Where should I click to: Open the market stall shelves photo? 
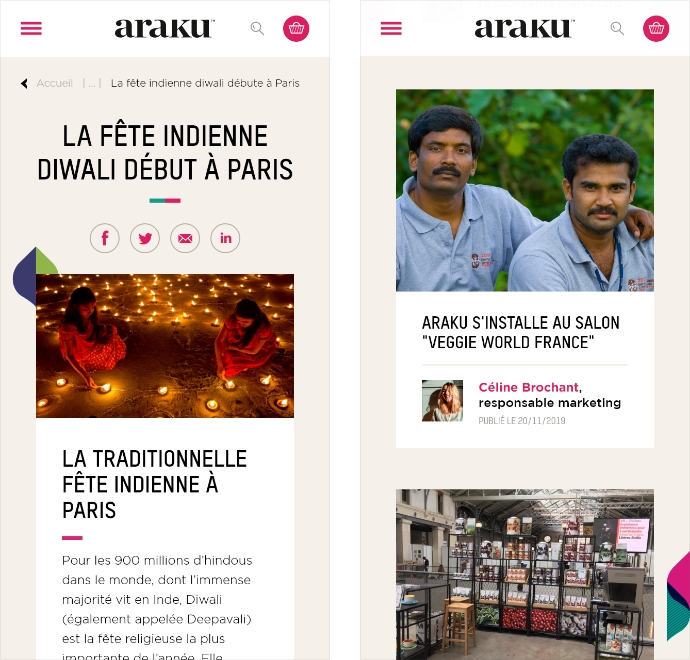(x=525, y=574)
